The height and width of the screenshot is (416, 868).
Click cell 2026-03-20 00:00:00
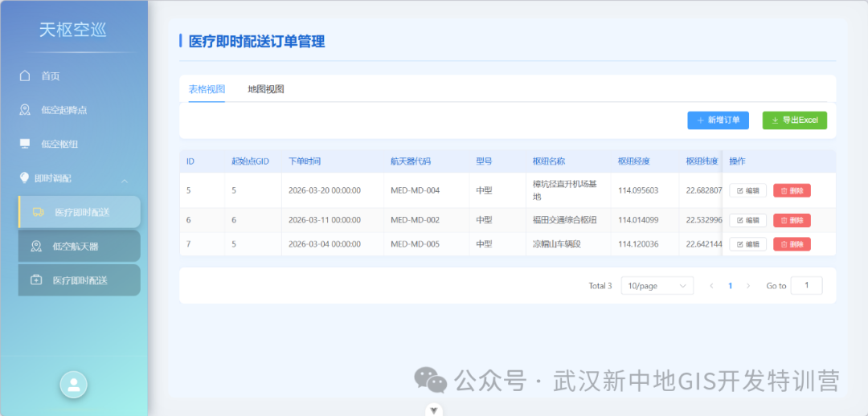pos(325,190)
